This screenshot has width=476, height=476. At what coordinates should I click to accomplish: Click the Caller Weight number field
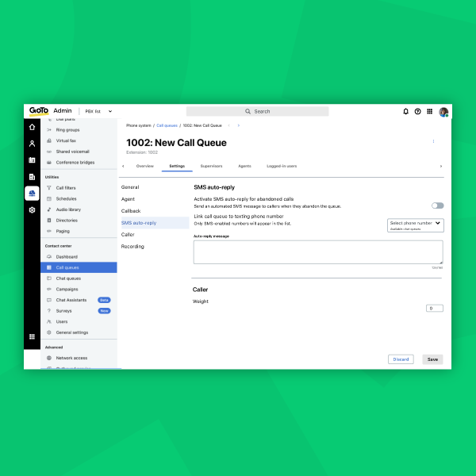point(434,308)
